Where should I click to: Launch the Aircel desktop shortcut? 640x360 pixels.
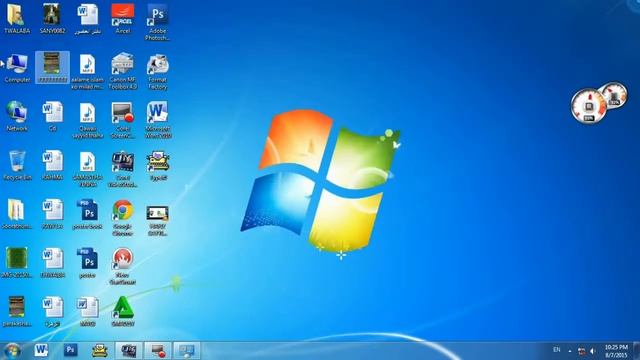(122, 19)
